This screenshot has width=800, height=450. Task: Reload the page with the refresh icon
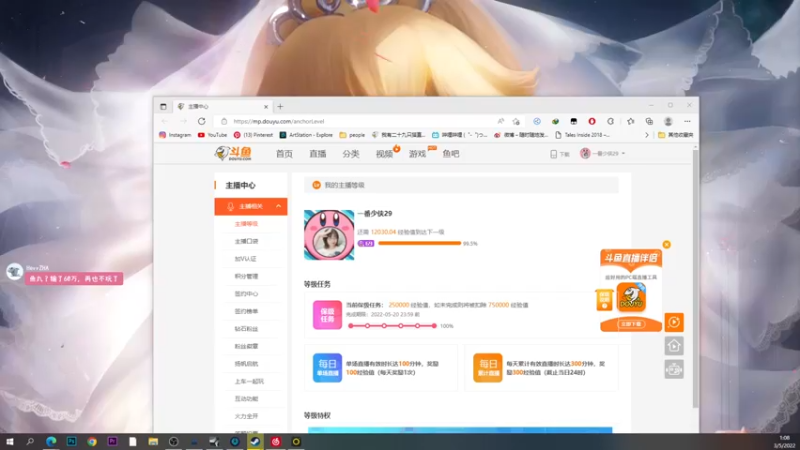tap(202, 121)
